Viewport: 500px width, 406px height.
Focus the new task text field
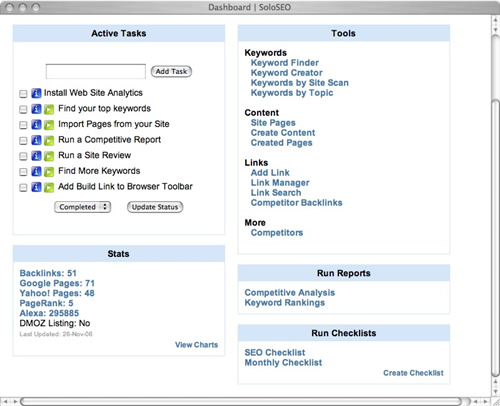pos(96,71)
